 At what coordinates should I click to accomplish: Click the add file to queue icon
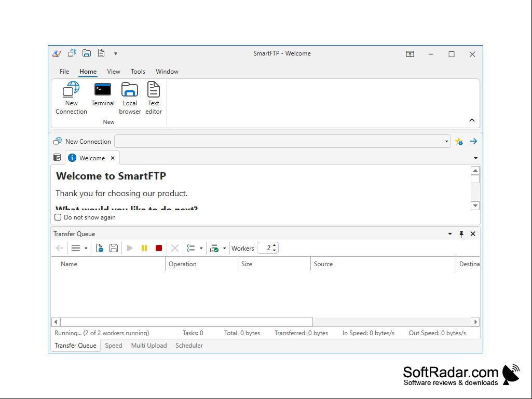(x=100, y=248)
